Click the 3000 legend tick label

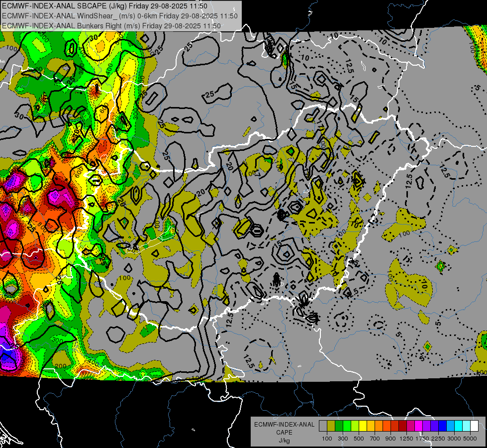454,439
